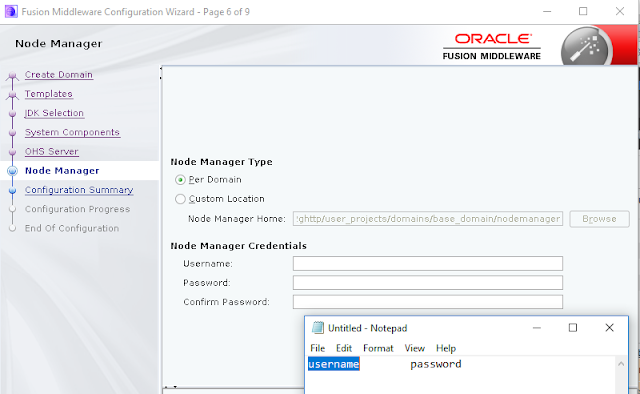
Task: Select the Per Domain radio button
Action: point(180,180)
